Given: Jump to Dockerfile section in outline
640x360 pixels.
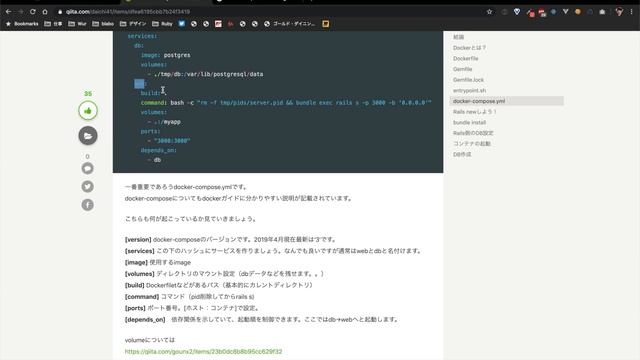Looking at the screenshot, I should click(x=465, y=58).
